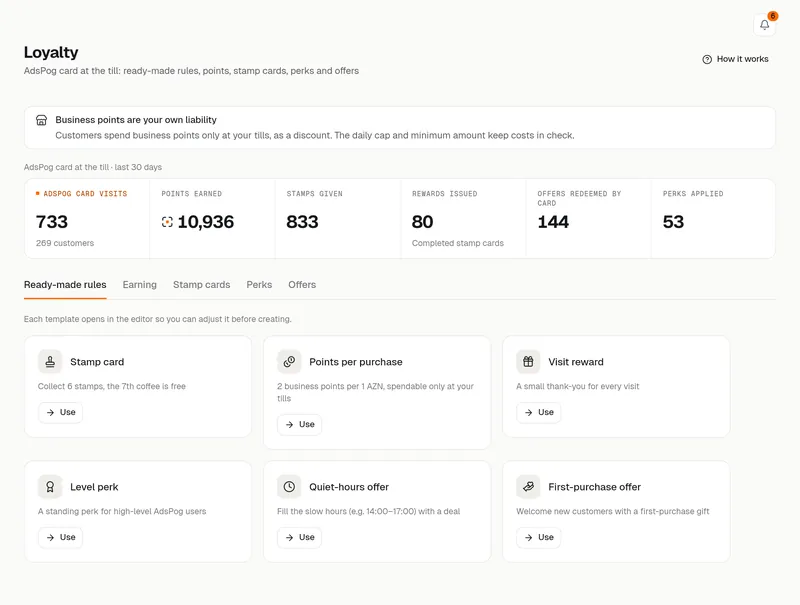Use the Quiet-hours offer template
Screen dimensions: 800x605
point(299,537)
